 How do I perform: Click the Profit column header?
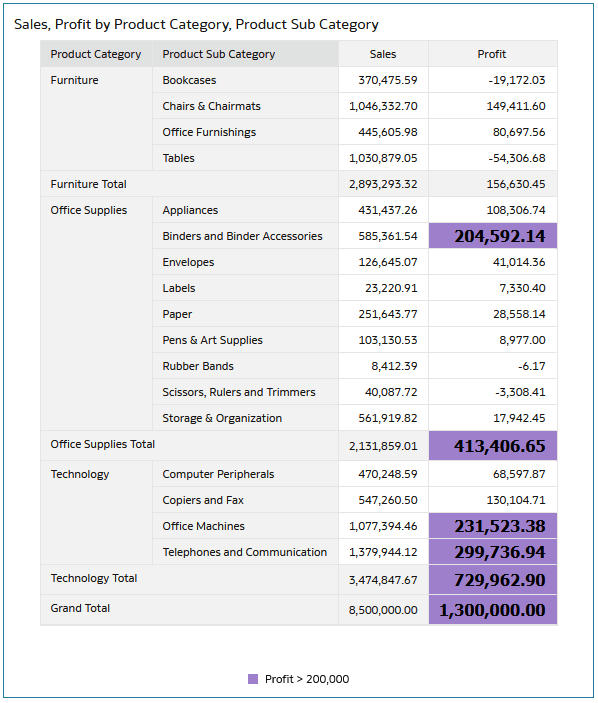click(493, 54)
